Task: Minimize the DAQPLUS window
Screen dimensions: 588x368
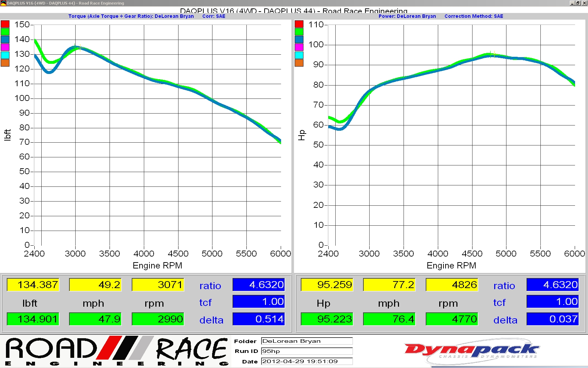Action: [x=572, y=3]
